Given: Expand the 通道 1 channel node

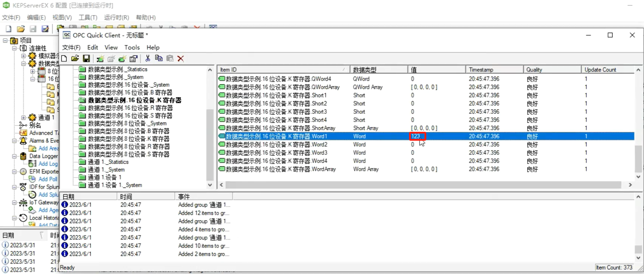Looking at the screenshot, I should coord(23,118).
